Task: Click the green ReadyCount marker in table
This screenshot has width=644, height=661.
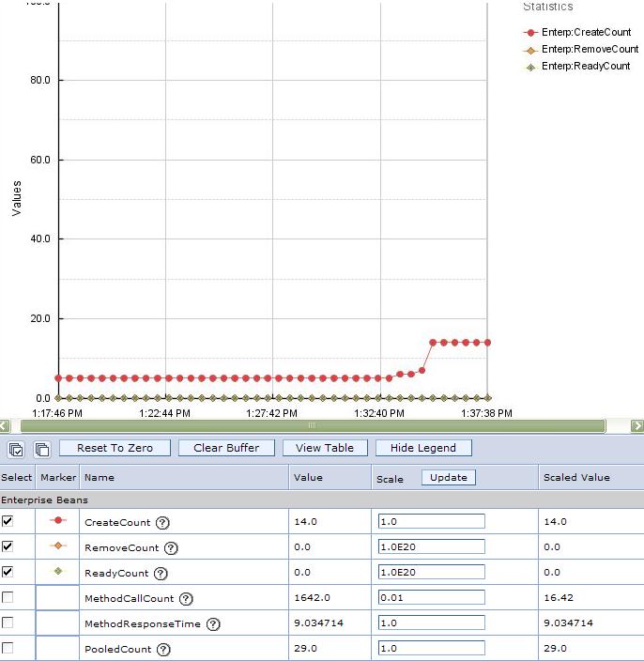Action: [58, 571]
